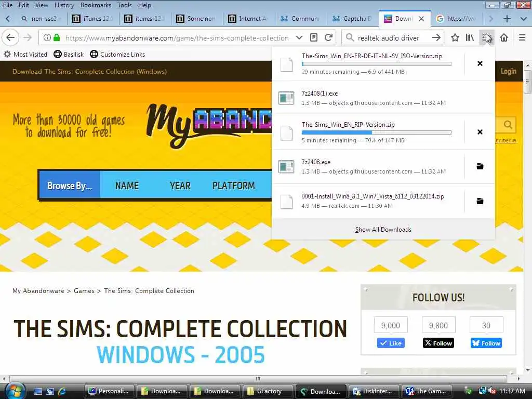Open the hamburger application menu
Image resolution: width=532 pixels, height=399 pixels.
(x=522, y=37)
